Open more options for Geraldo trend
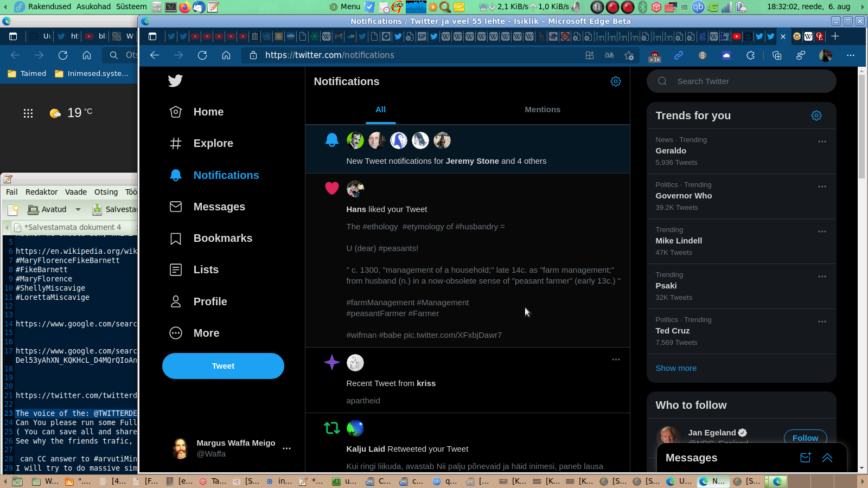Viewport: 868px width, 488px height. pyautogui.click(x=822, y=142)
